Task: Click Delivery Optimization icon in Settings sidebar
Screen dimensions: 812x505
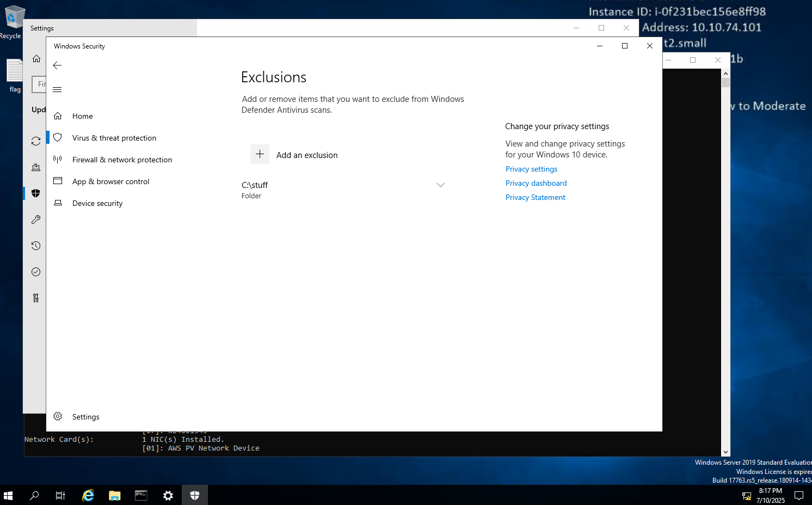Action: [x=36, y=167]
